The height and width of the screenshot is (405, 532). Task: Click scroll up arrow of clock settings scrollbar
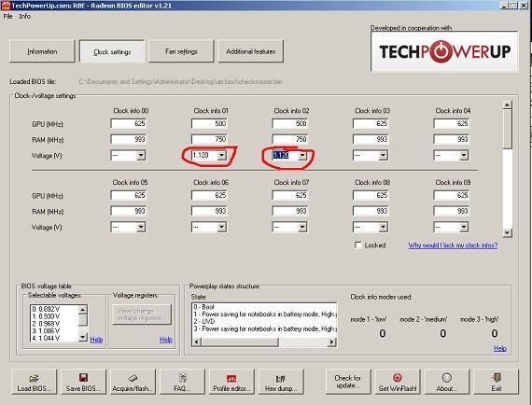pos(507,105)
